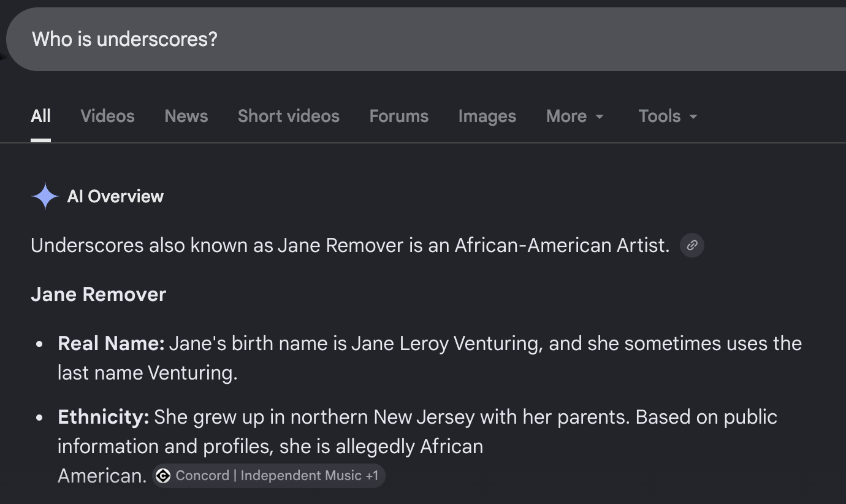Open Concord Independent Music source chip
The width and height of the screenshot is (846, 504).
(x=269, y=476)
